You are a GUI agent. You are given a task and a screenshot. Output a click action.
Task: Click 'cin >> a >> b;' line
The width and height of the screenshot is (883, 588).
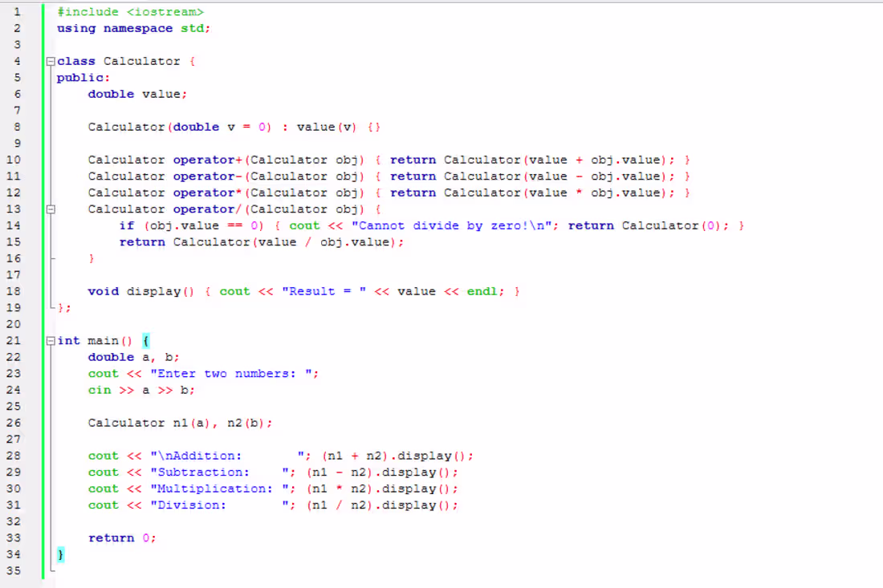tap(141, 391)
